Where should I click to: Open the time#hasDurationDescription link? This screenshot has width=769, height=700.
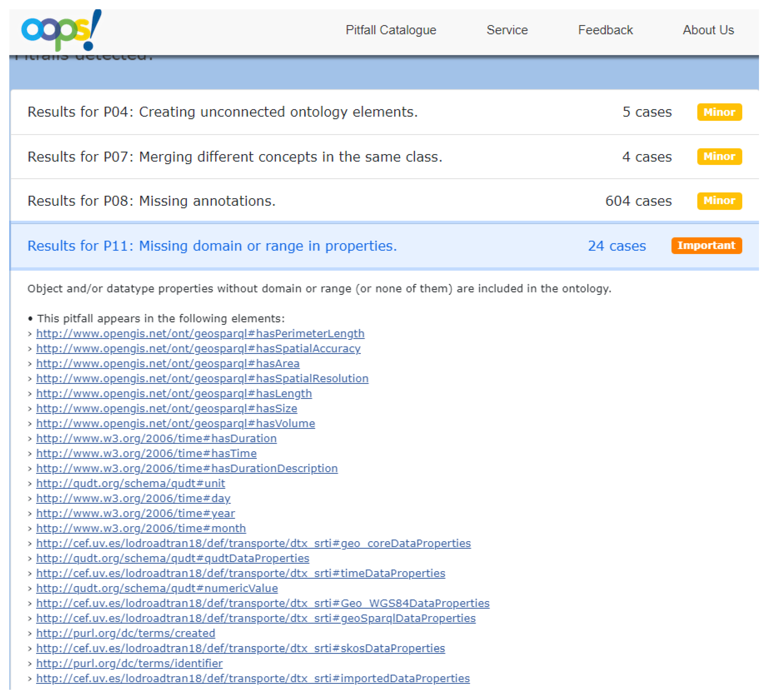coord(187,469)
